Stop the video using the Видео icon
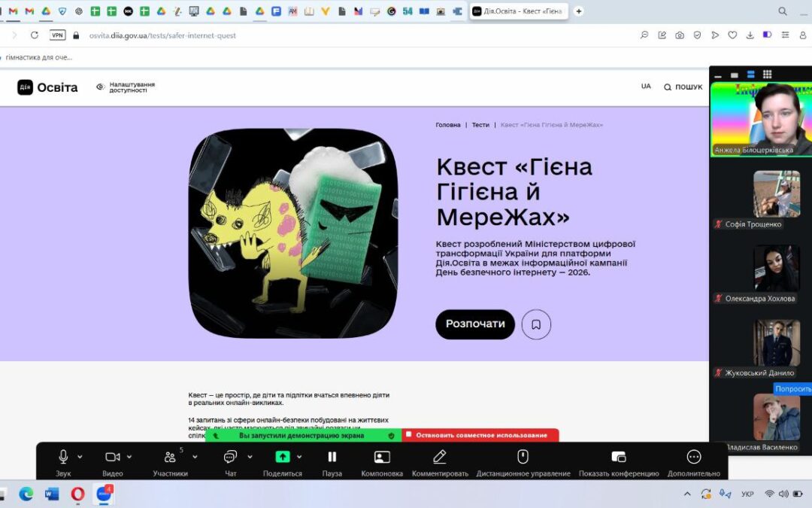This screenshot has width=812, height=508. tap(111, 456)
